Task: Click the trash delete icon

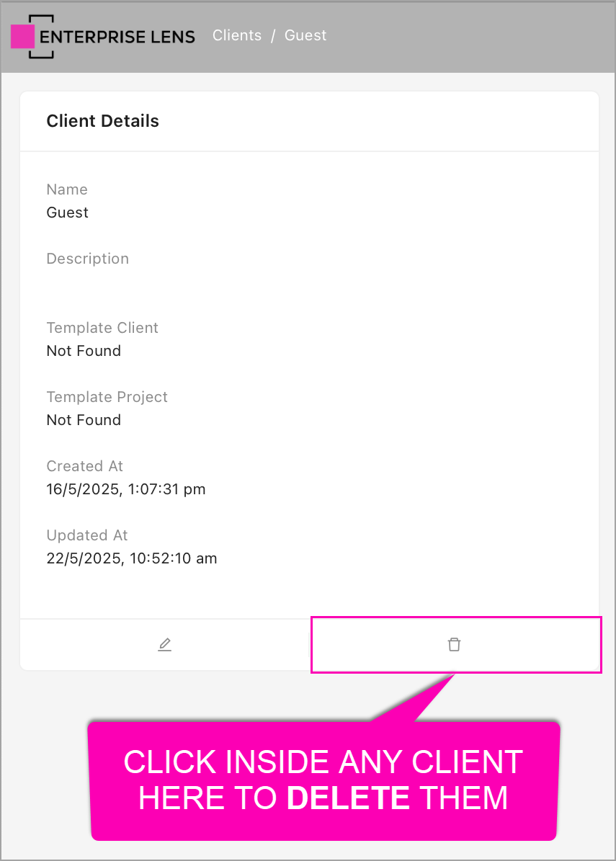Action: coord(454,645)
